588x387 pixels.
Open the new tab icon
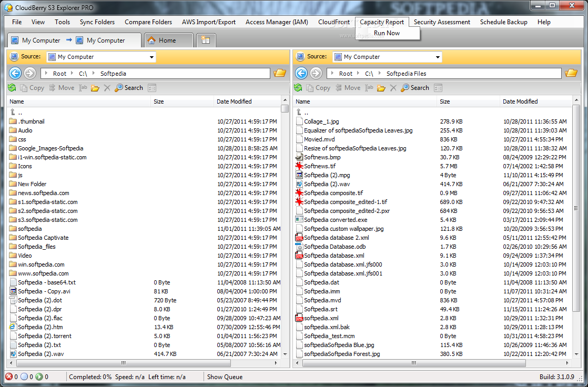click(206, 40)
